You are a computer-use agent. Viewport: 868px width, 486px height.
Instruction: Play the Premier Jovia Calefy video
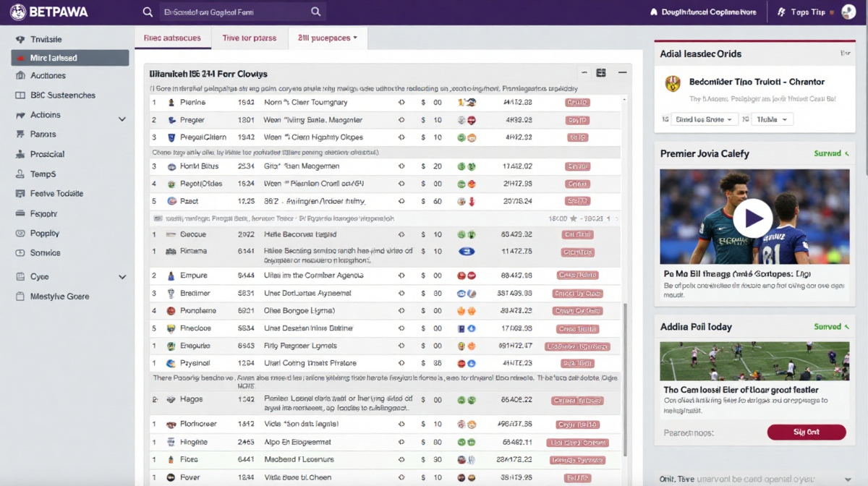pyautogui.click(x=753, y=218)
